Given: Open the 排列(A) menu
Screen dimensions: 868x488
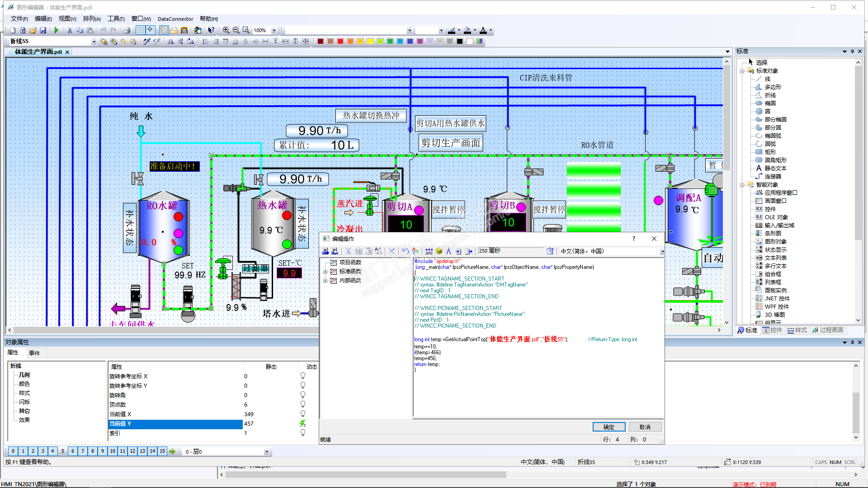Looking at the screenshot, I should [x=92, y=19].
